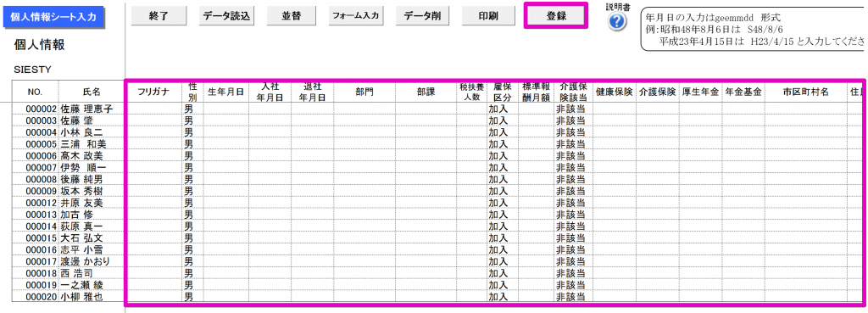868x313 pixels.
Task: Click the 健康保険 cell for 井原 友美
Action: coord(614,203)
